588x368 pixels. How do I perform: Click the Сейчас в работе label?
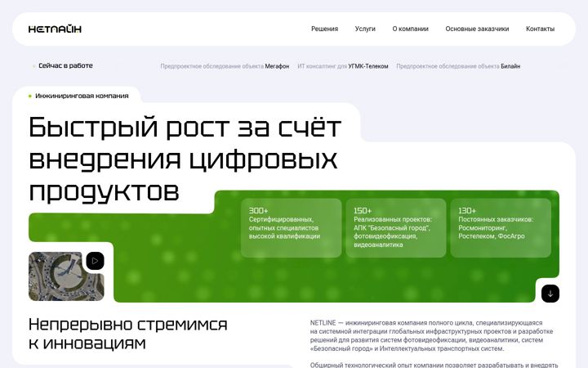tap(65, 65)
